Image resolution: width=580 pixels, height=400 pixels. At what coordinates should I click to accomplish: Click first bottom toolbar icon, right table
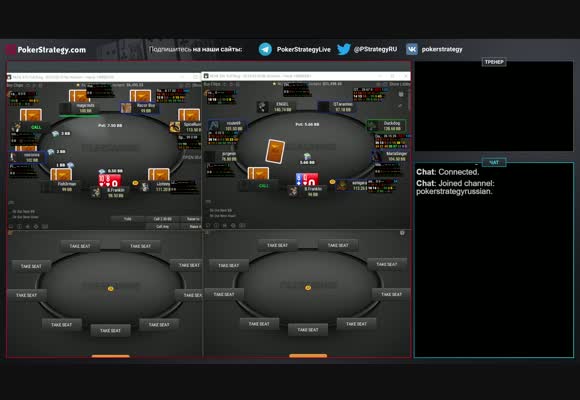[x=208, y=225]
